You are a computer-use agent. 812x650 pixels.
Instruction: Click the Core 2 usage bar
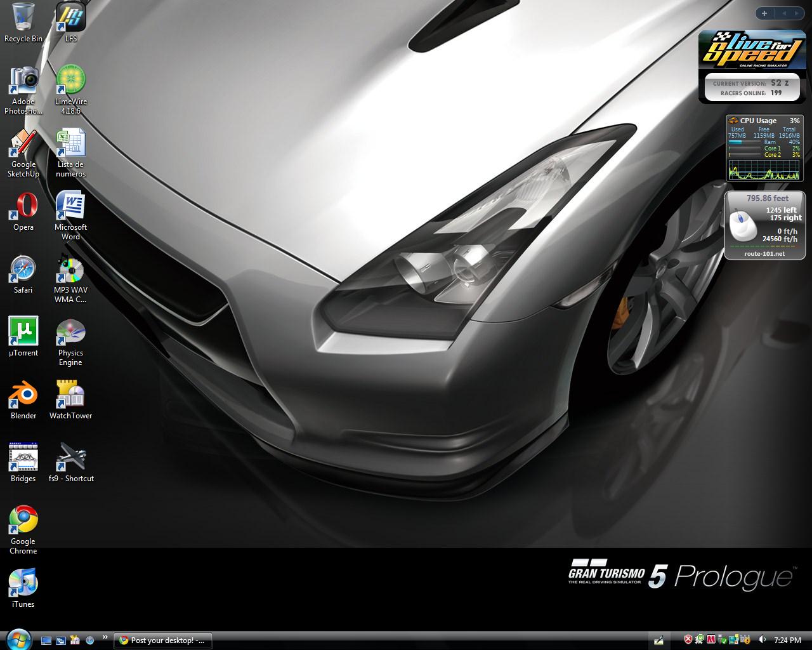(x=745, y=155)
